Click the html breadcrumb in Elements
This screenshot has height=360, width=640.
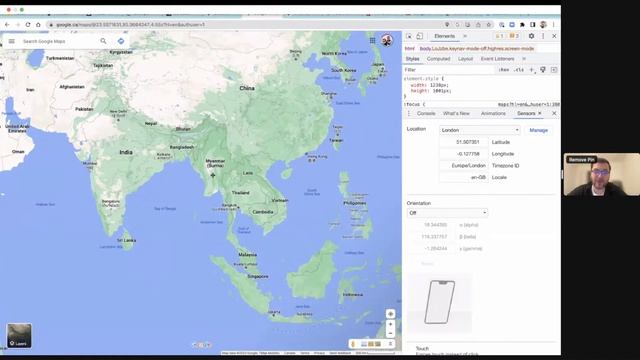click(409, 49)
